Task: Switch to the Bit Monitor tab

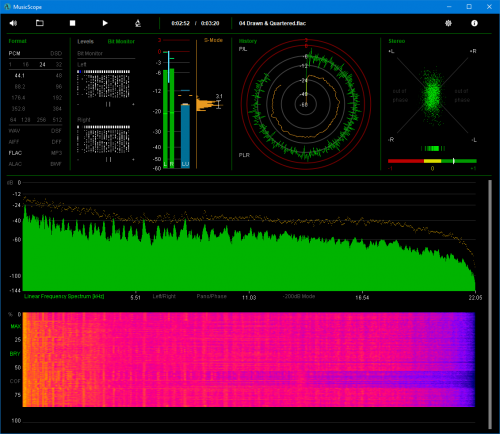Action: tap(121, 41)
